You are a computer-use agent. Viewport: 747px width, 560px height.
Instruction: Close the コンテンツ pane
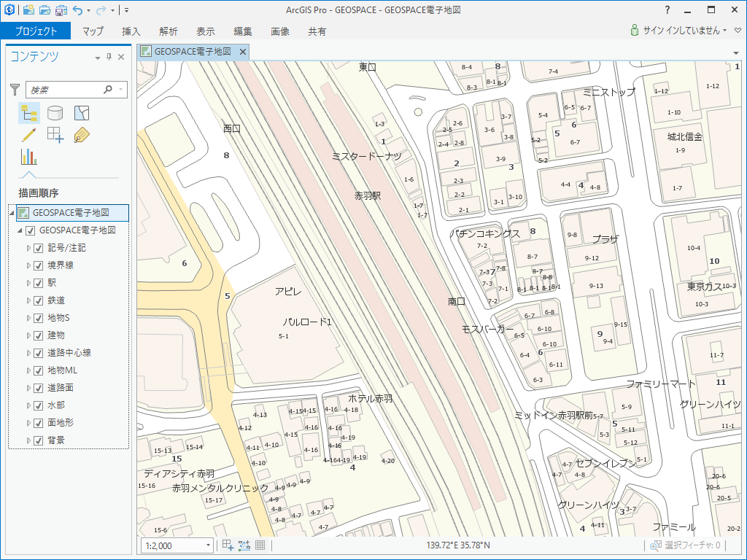121,57
